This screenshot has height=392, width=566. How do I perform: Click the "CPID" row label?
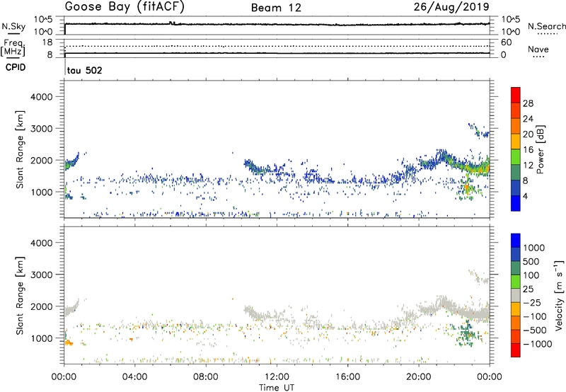pos(16,67)
